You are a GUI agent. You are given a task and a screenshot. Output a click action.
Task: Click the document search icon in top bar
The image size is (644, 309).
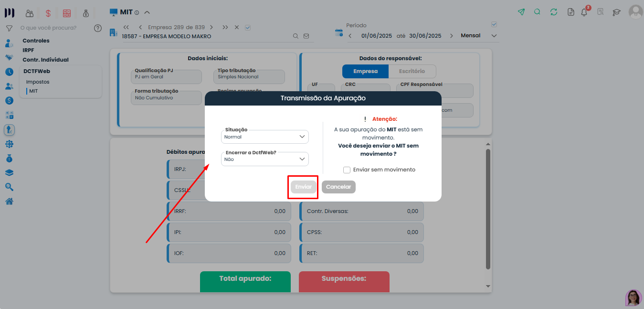pyautogui.click(x=600, y=12)
